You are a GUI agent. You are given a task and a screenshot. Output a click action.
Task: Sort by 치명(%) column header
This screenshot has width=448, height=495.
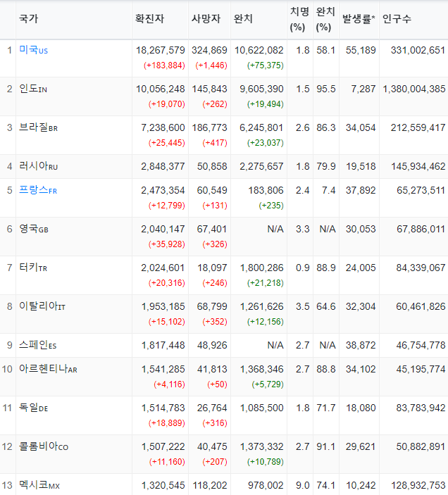299,20
